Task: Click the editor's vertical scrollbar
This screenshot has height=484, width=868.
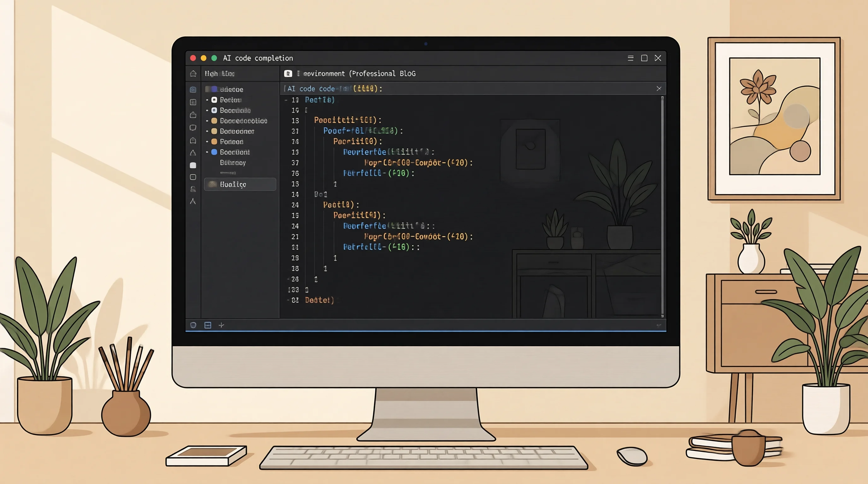Action: click(x=662, y=207)
